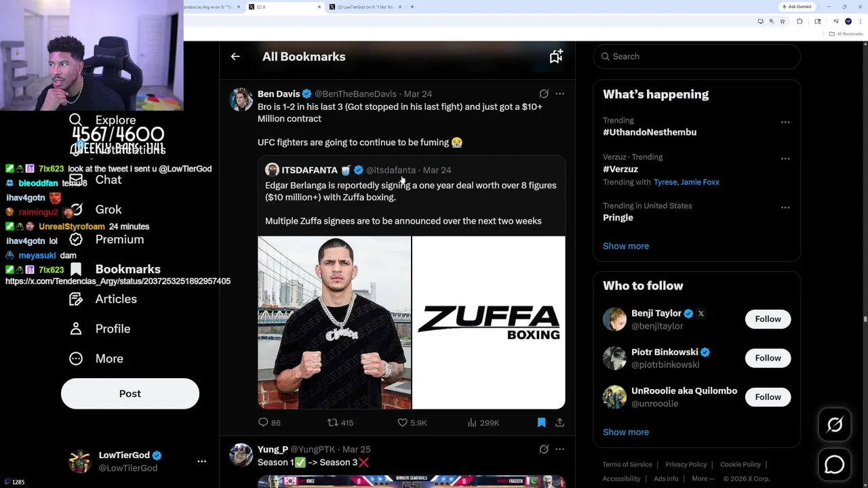Open Grok icon on Yung_P post

[544, 449]
